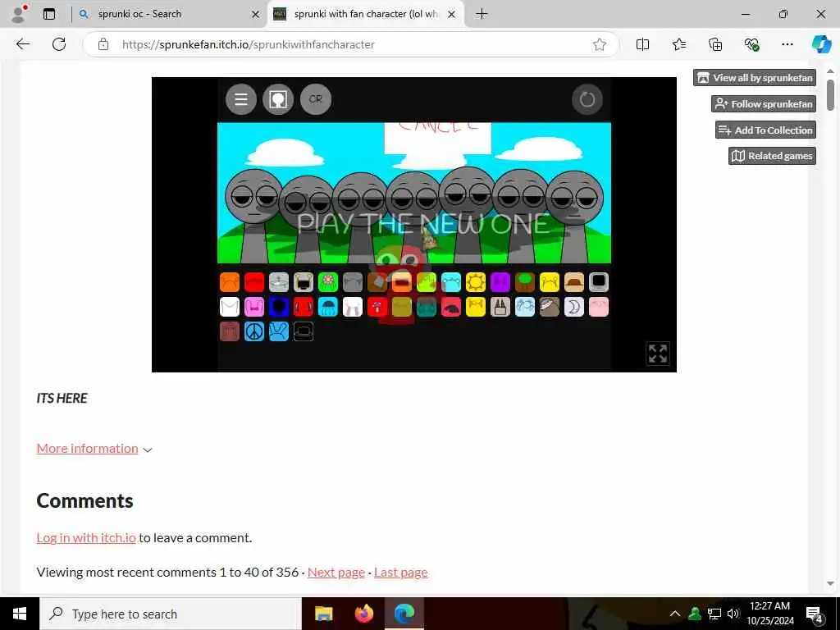Pick the crescent moon character icon

click(573, 307)
